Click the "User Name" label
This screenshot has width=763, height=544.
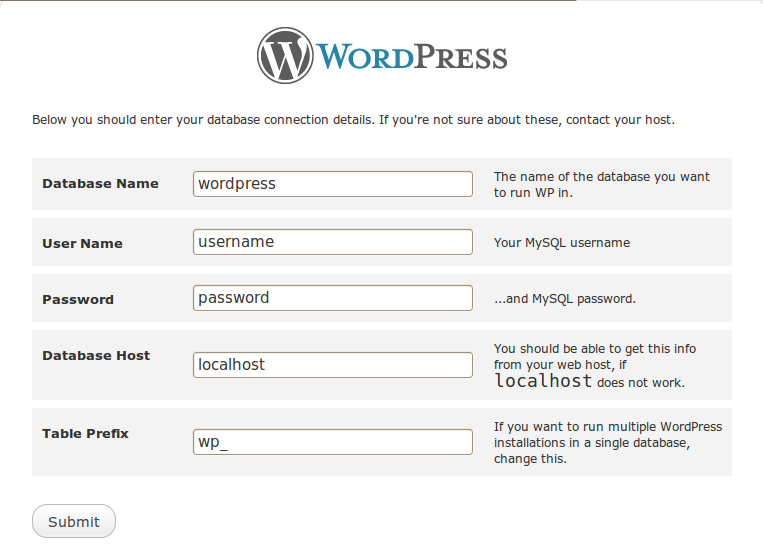tap(82, 243)
